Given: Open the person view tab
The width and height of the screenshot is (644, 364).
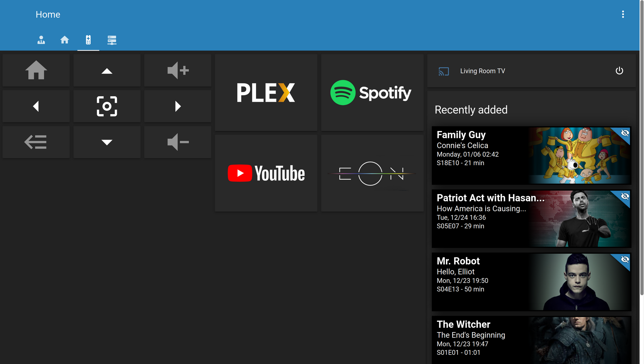Looking at the screenshot, I should [x=41, y=40].
